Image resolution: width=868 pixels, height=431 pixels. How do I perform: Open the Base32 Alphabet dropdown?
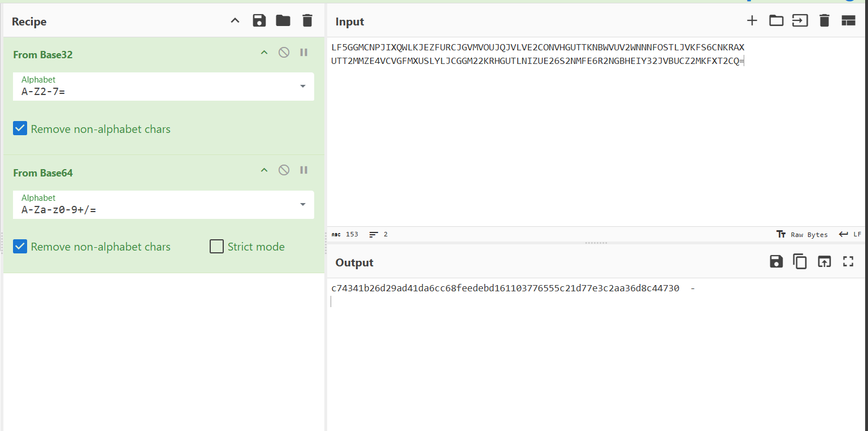pos(302,87)
